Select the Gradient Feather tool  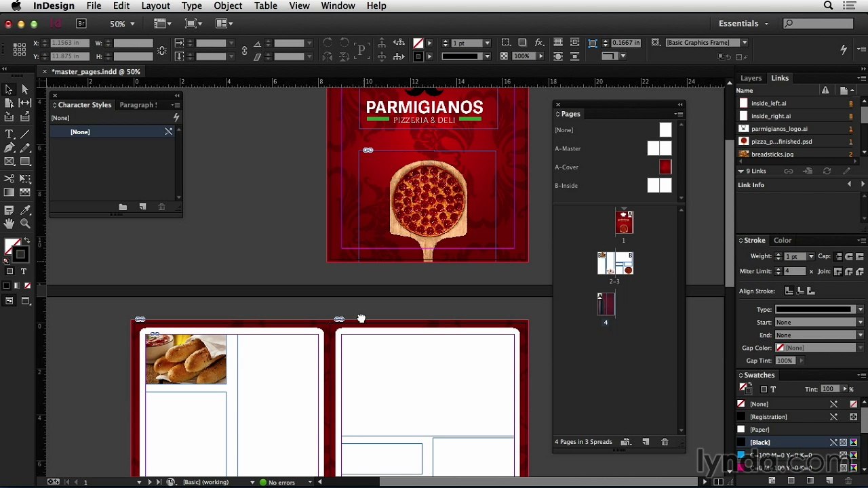(x=25, y=192)
